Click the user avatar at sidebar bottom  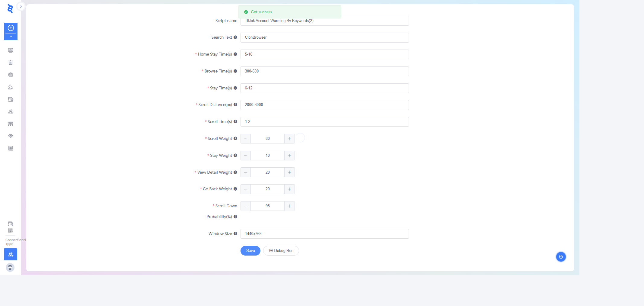10,267
